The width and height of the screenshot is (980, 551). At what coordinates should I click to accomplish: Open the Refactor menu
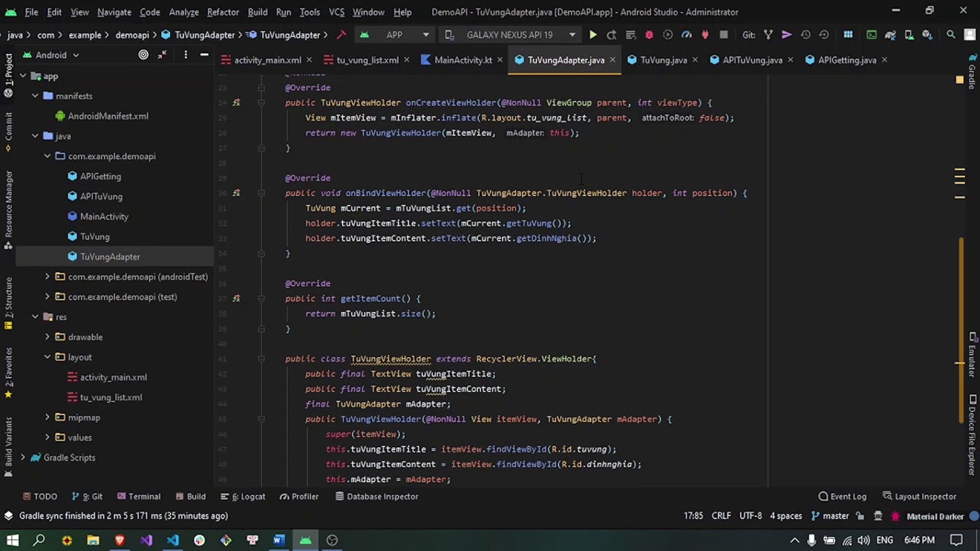(223, 12)
